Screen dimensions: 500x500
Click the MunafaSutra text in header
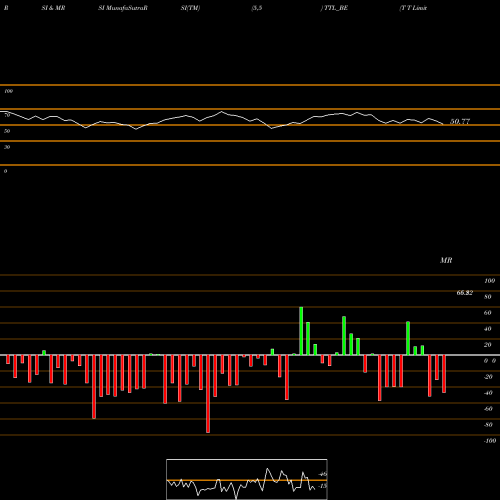tap(126, 8)
